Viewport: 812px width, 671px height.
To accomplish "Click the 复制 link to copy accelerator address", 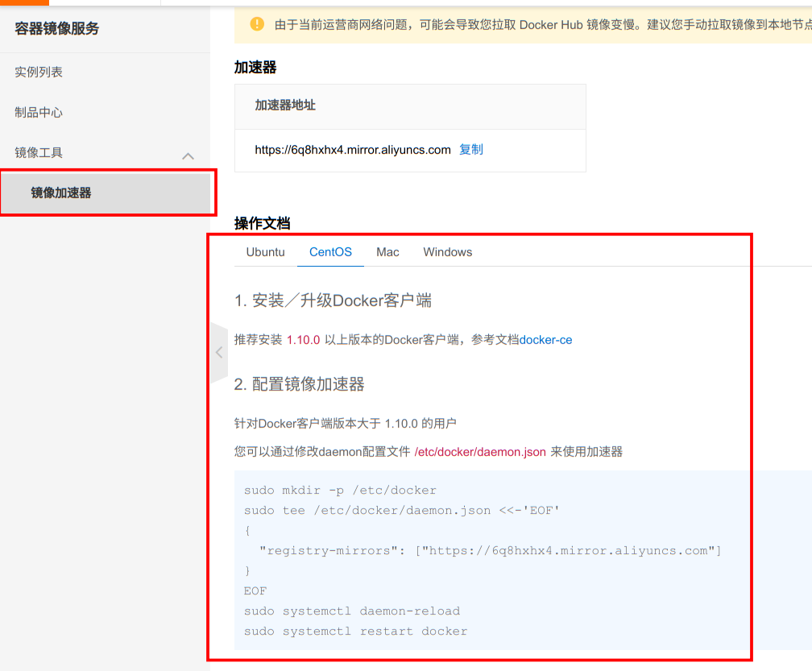I will [x=471, y=150].
